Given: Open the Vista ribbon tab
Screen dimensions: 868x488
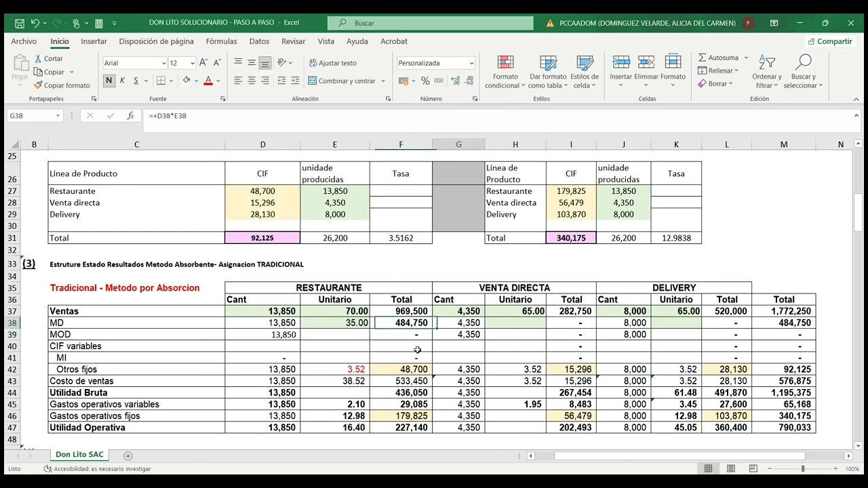Looking at the screenshot, I should pos(326,41).
